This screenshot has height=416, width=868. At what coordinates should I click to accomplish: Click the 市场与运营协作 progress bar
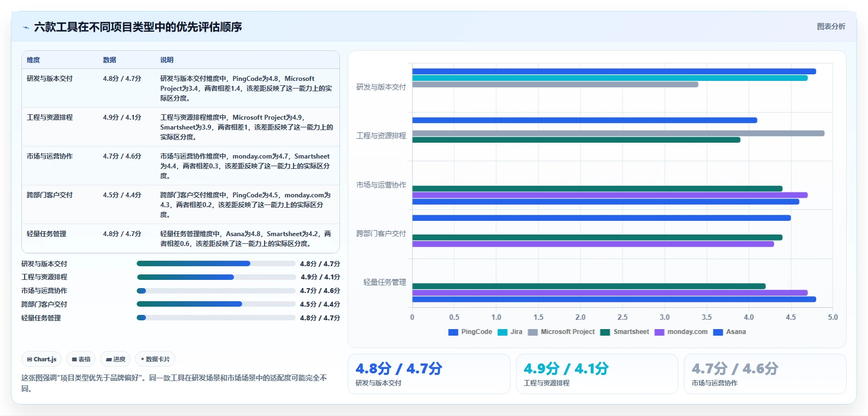216,291
